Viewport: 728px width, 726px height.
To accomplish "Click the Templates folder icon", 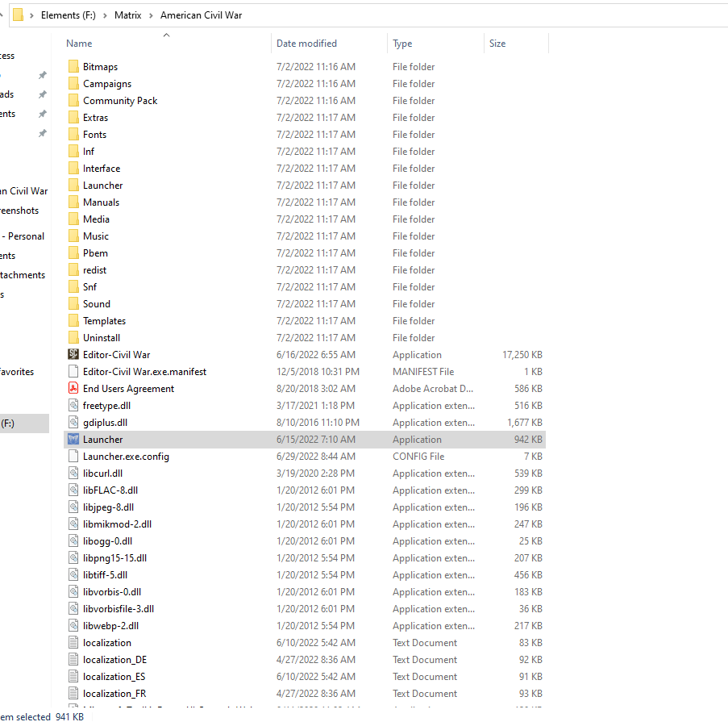I will tap(73, 321).
